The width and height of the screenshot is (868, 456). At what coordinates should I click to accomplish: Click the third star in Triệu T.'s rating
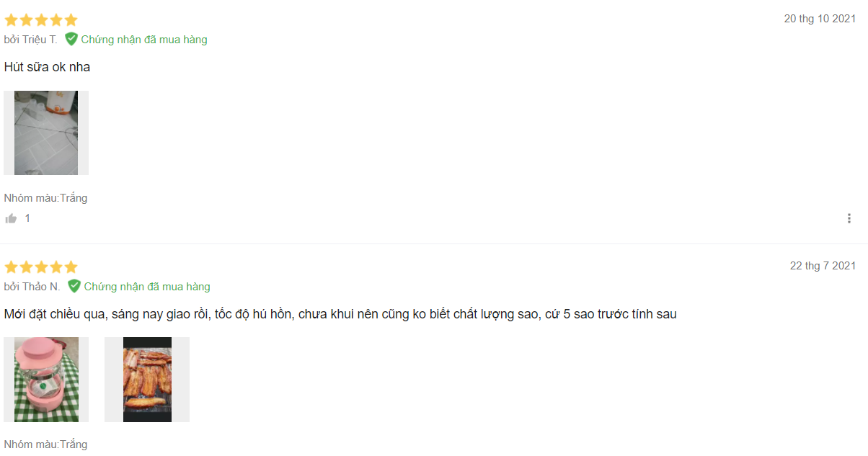41,20
